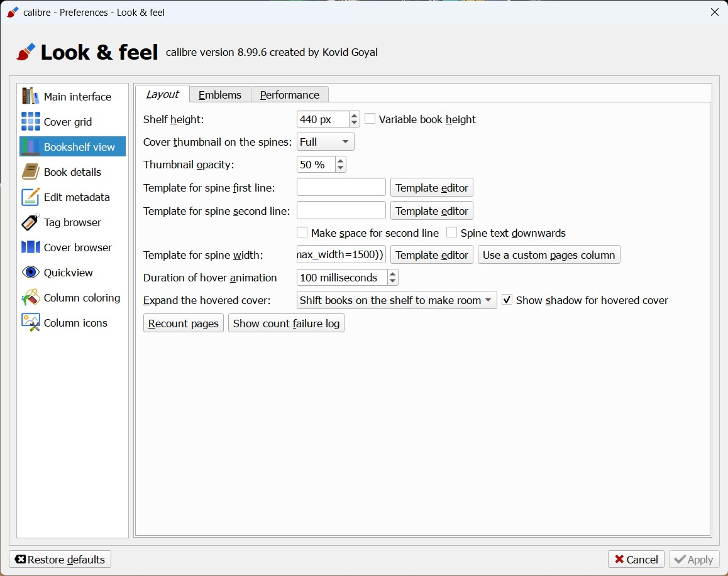Click the Recount pages button
This screenshot has height=576, width=728.
184,323
